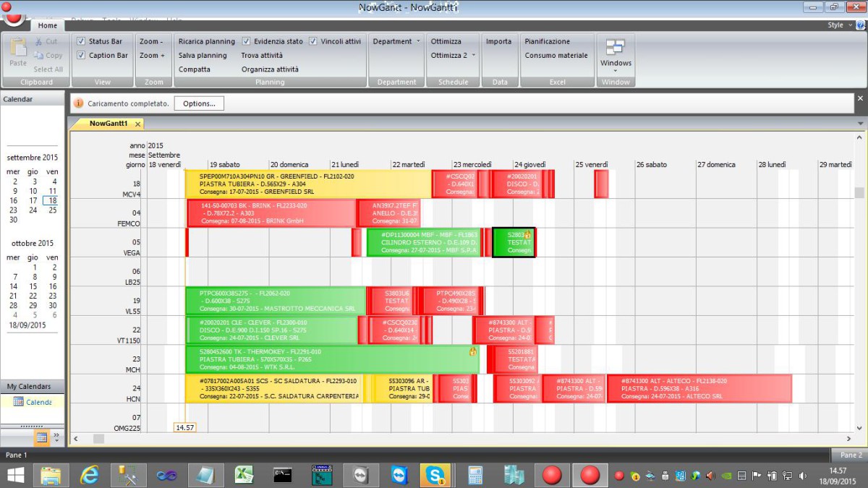This screenshot has width=868, height=488.
Task: Open the Ottimizza 2 dropdown arrow
Action: [x=474, y=56]
